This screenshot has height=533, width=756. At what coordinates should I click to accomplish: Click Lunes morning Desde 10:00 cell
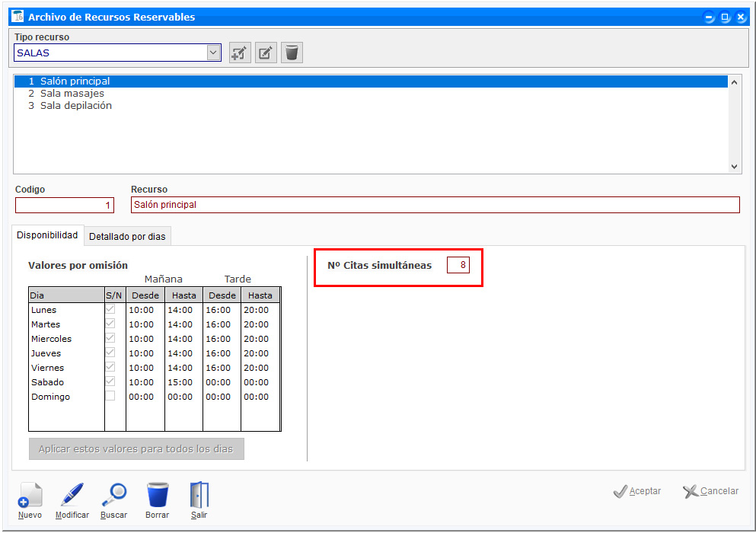145,310
